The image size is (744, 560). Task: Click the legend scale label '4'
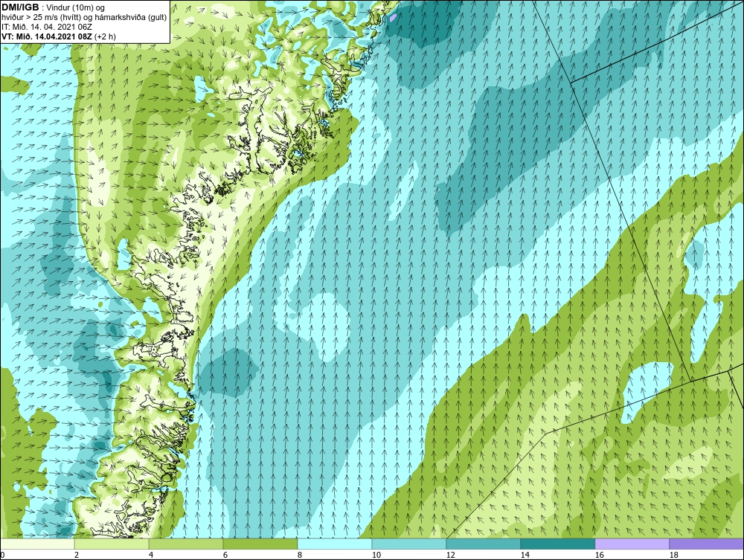click(x=151, y=555)
